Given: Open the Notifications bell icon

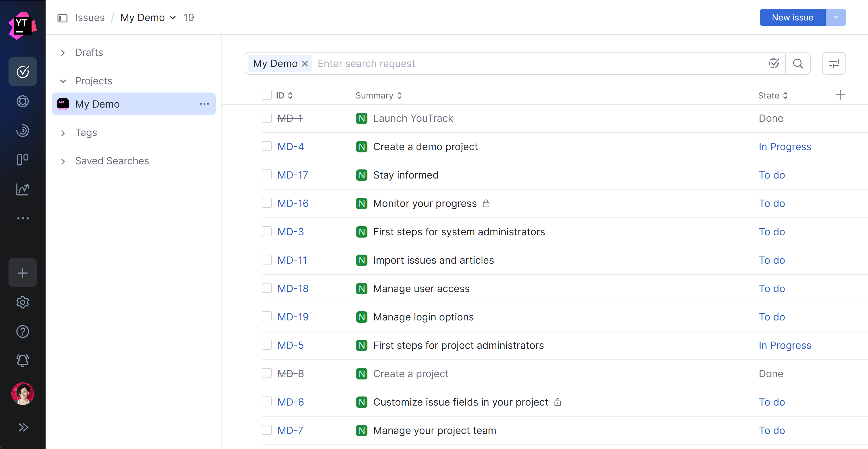Looking at the screenshot, I should [23, 360].
